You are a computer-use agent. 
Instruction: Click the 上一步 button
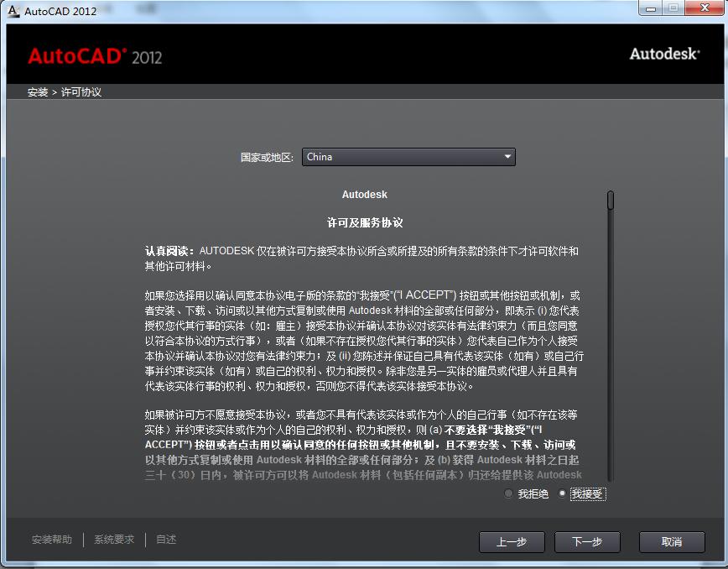pyautogui.click(x=512, y=542)
